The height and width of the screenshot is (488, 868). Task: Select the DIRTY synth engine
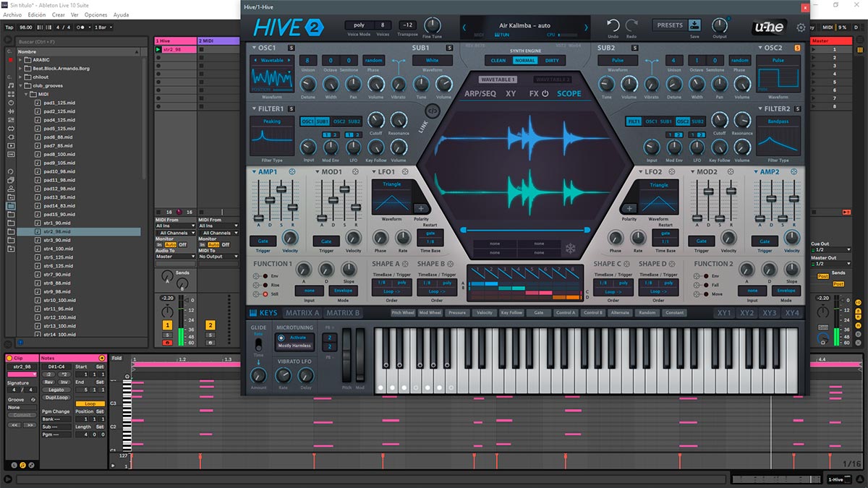coord(552,61)
